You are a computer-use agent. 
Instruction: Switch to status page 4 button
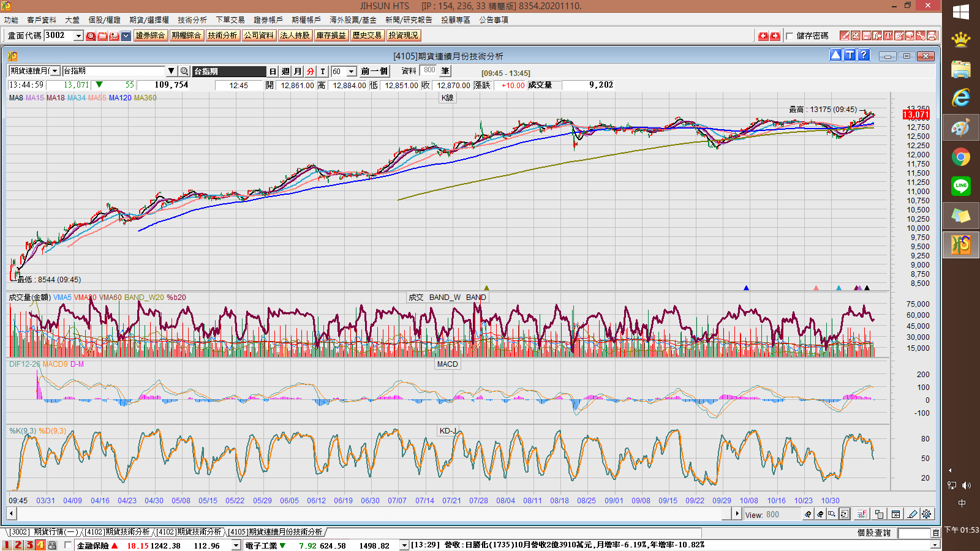point(40,545)
